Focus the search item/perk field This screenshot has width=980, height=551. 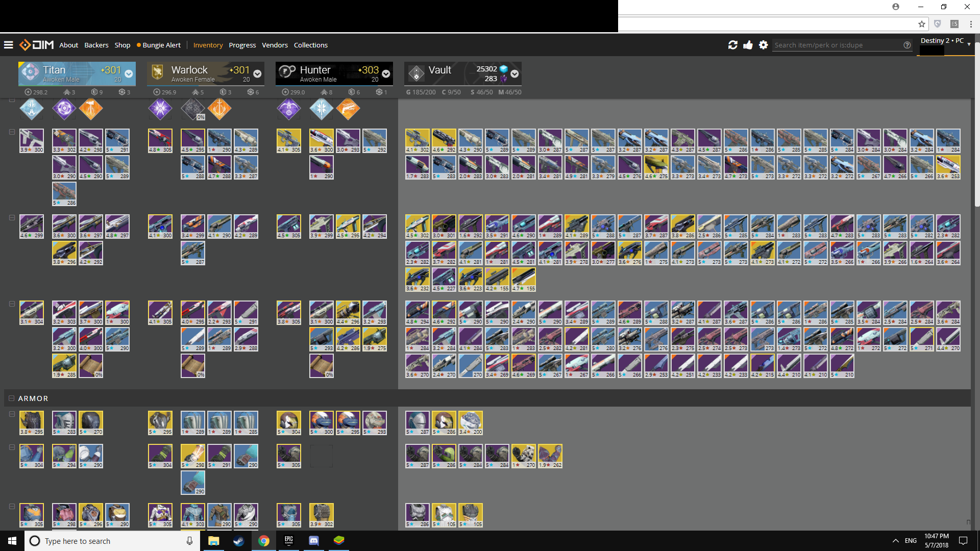point(837,45)
